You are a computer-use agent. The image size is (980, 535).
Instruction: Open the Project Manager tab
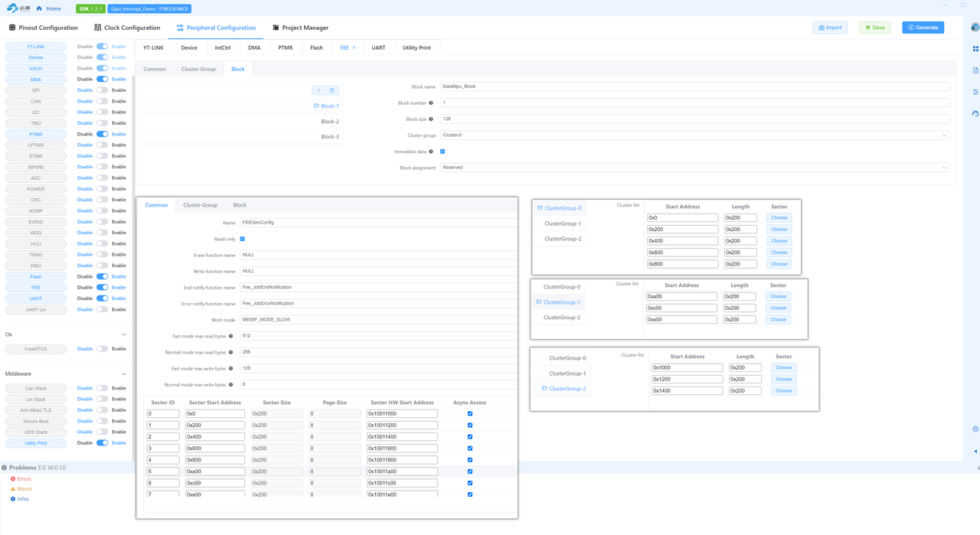(x=301, y=28)
